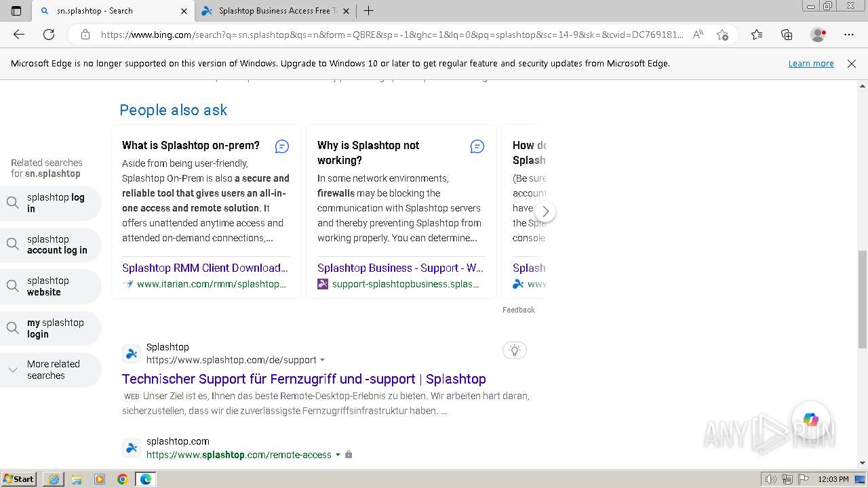
Task: Close the Splashtop Business Access tab
Action: click(x=347, y=11)
